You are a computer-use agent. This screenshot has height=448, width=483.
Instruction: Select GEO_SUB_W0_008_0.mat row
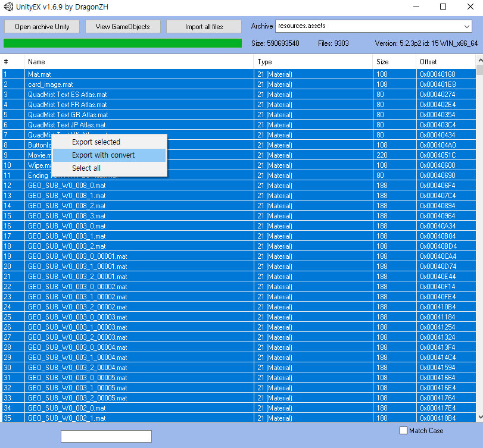click(239, 186)
